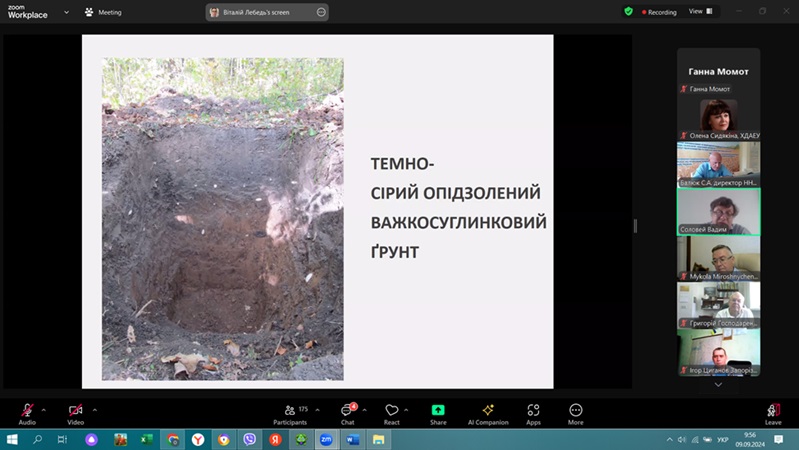Viewport: 799px width, 450px height.
Task: Click the panel divider handle beside the gallery
Action: coord(635,226)
